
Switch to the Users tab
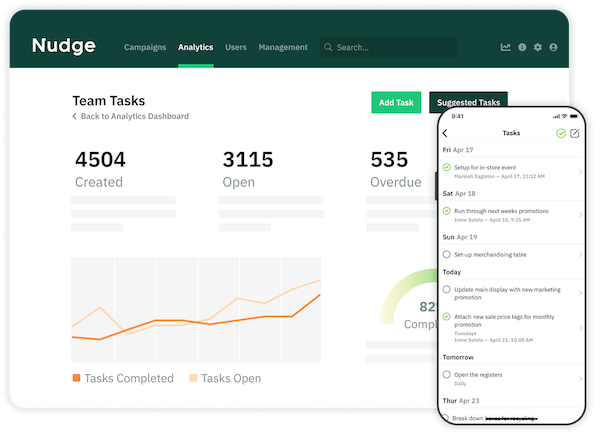236,47
